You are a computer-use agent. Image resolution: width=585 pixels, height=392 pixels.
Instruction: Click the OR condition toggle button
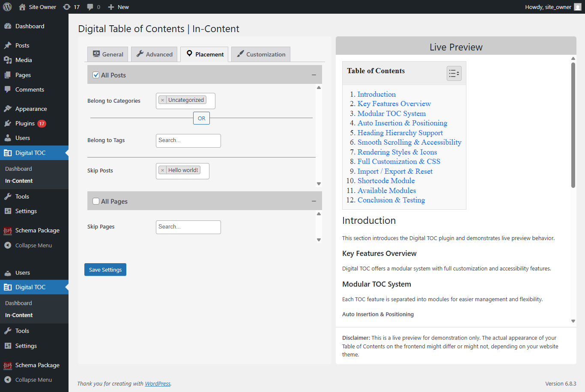pyautogui.click(x=201, y=118)
